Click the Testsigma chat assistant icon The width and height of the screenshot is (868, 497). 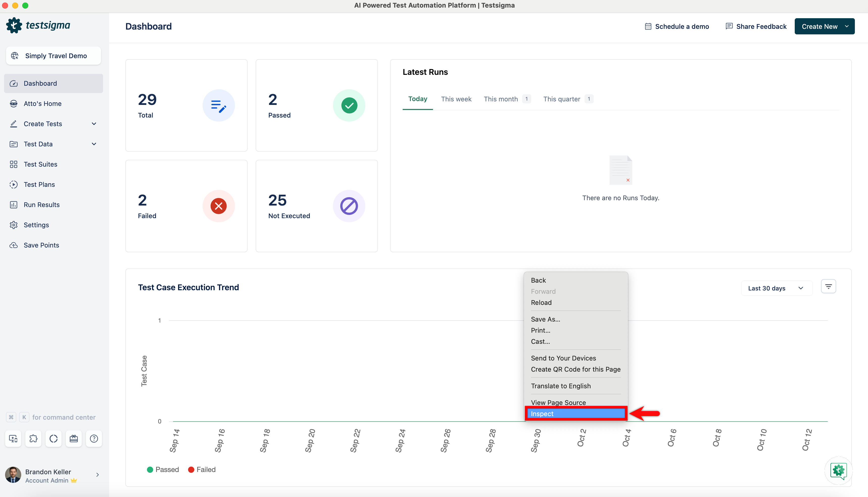tap(838, 470)
